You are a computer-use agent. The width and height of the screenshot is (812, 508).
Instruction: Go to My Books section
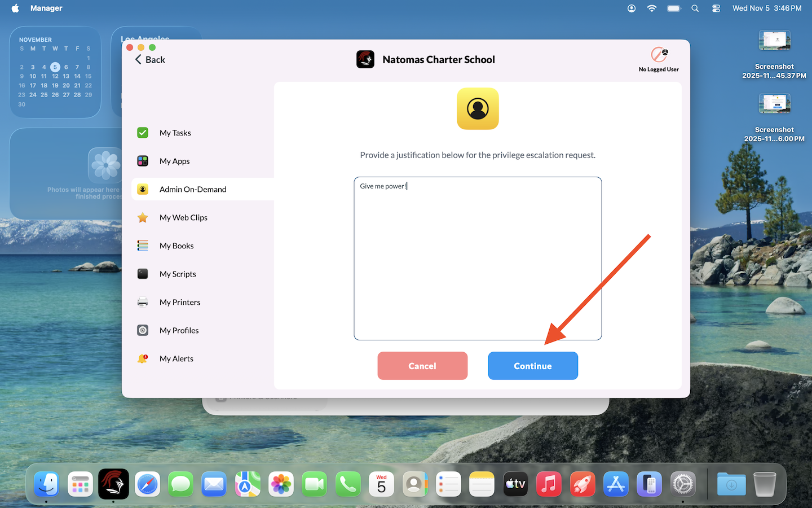tap(202, 246)
